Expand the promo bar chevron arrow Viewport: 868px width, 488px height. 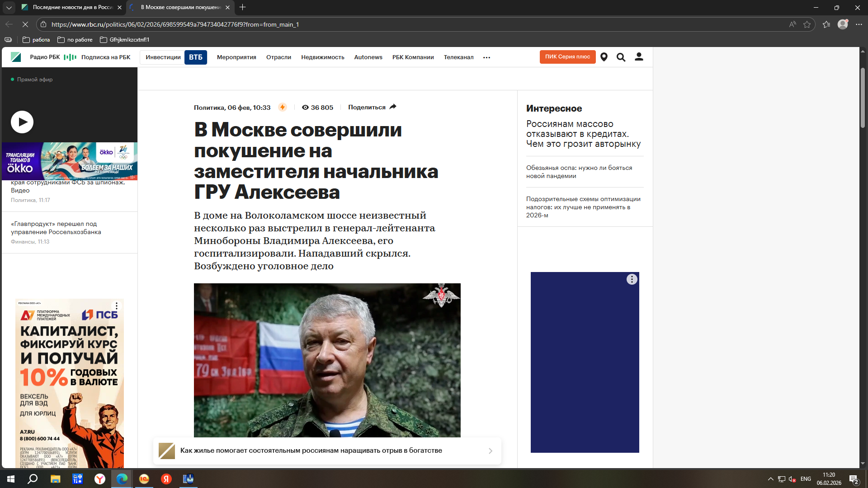pos(490,451)
